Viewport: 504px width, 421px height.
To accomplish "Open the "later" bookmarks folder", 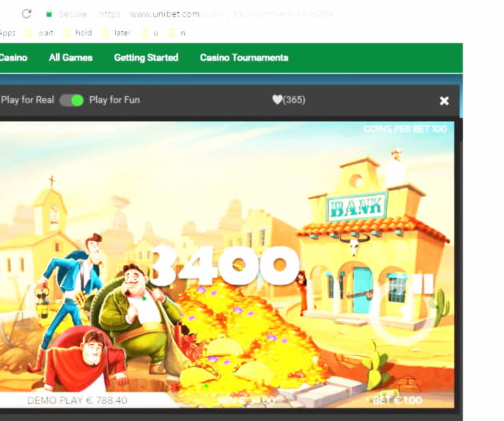I will click(117, 33).
